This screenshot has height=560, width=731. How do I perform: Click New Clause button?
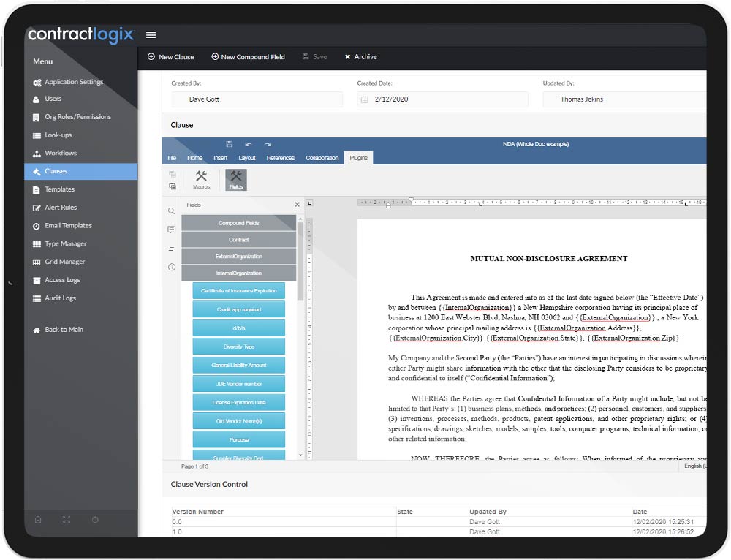pyautogui.click(x=170, y=57)
